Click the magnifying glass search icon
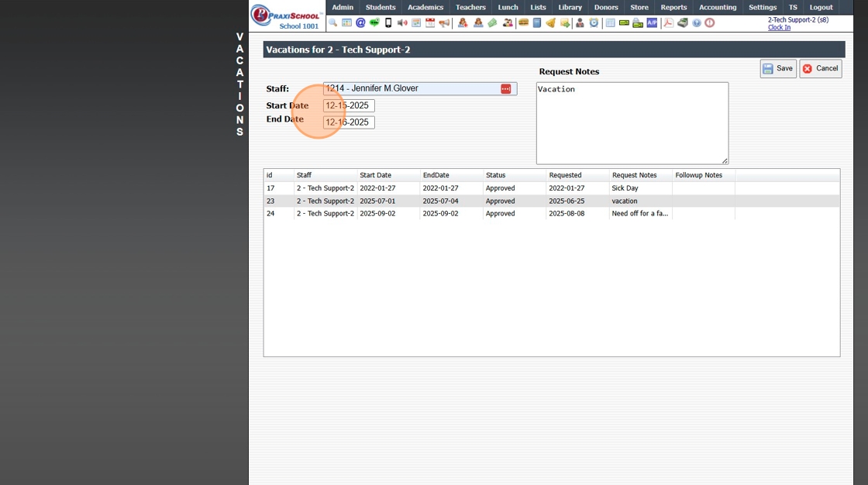The image size is (868, 485). (333, 23)
